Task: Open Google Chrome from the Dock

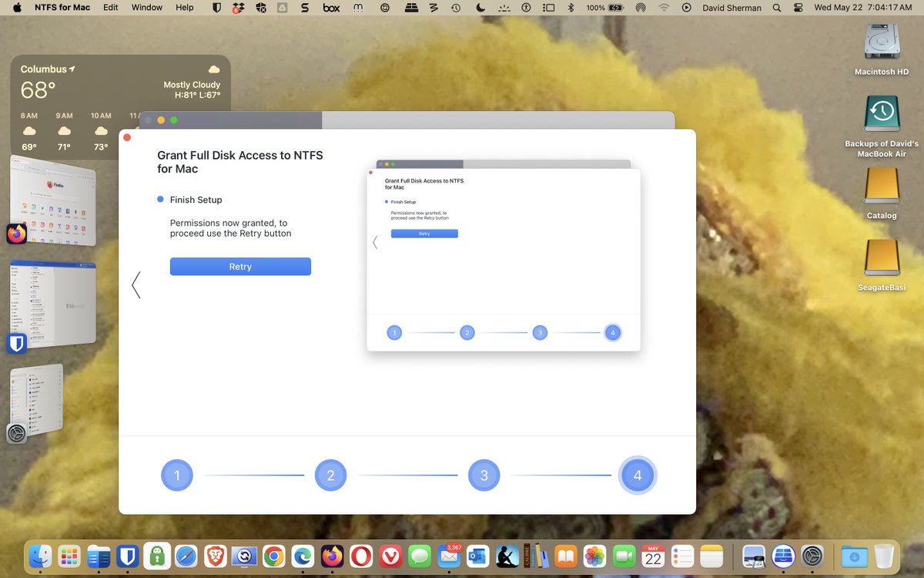Action: 273,556
